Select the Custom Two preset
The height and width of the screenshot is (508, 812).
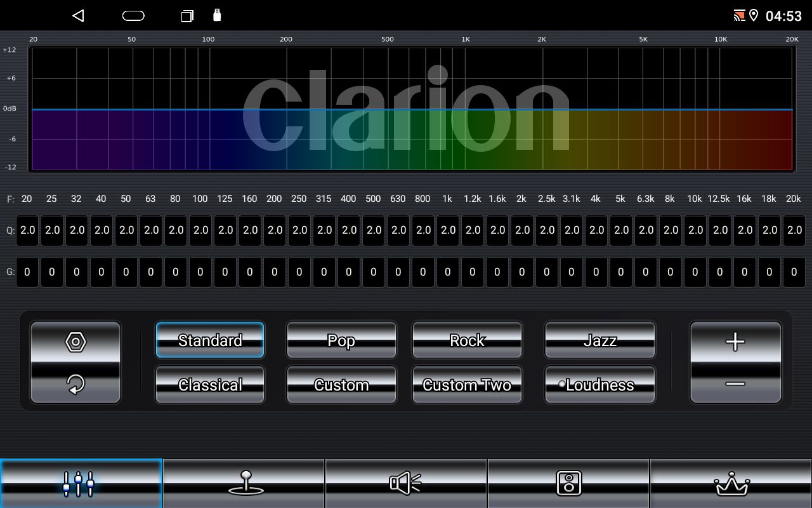pos(467,384)
